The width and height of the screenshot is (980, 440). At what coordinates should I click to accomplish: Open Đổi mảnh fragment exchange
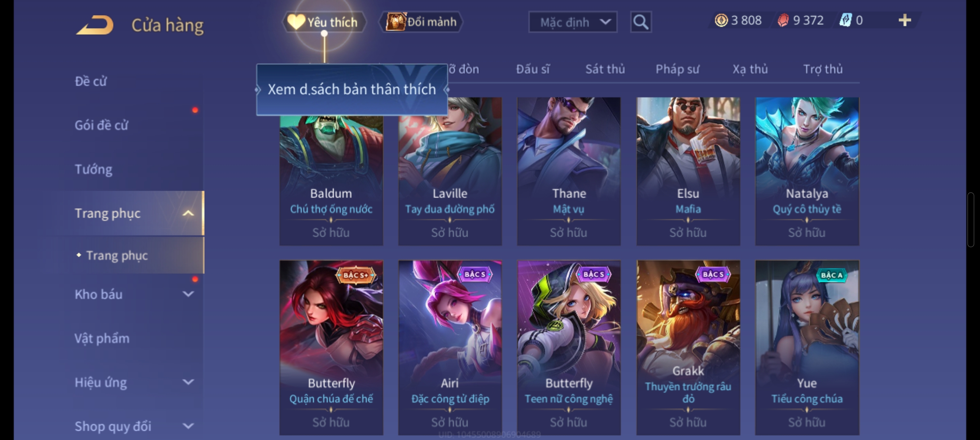coord(421,22)
